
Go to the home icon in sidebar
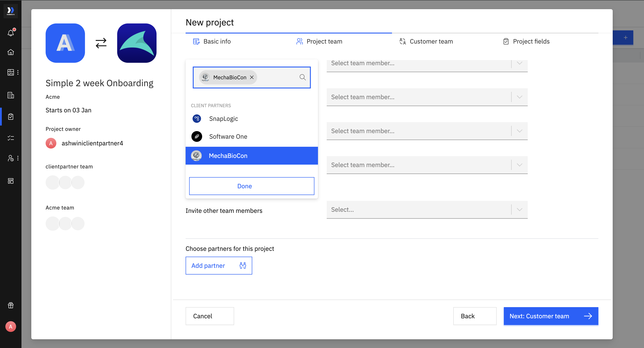pyautogui.click(x=11, y=52)
